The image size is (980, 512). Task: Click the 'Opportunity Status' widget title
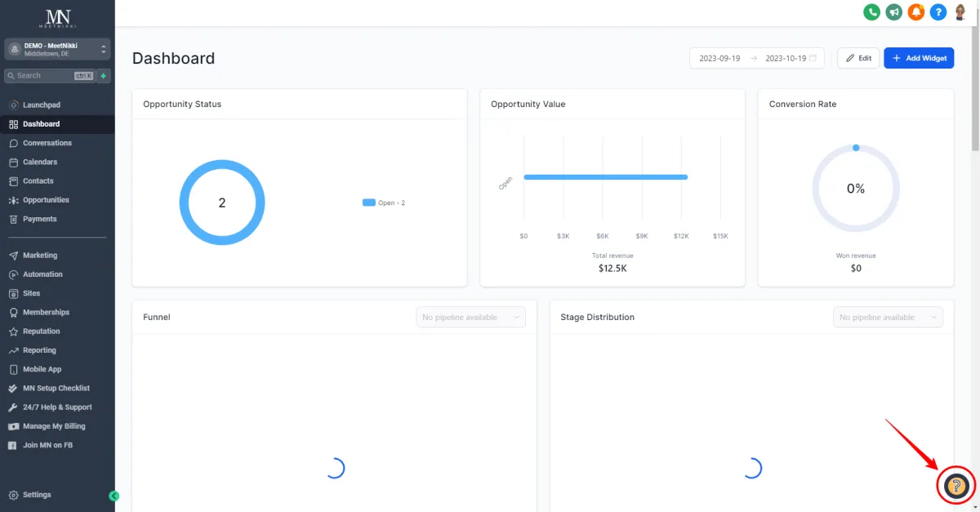(x=182, y=105)
